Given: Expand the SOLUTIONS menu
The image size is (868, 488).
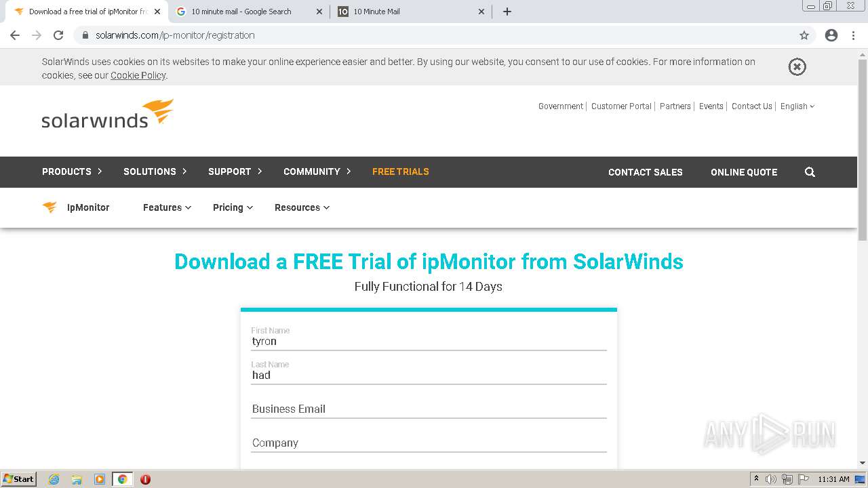Looking at the screenshot, I should pyautogui.click(x=155, y=171).
